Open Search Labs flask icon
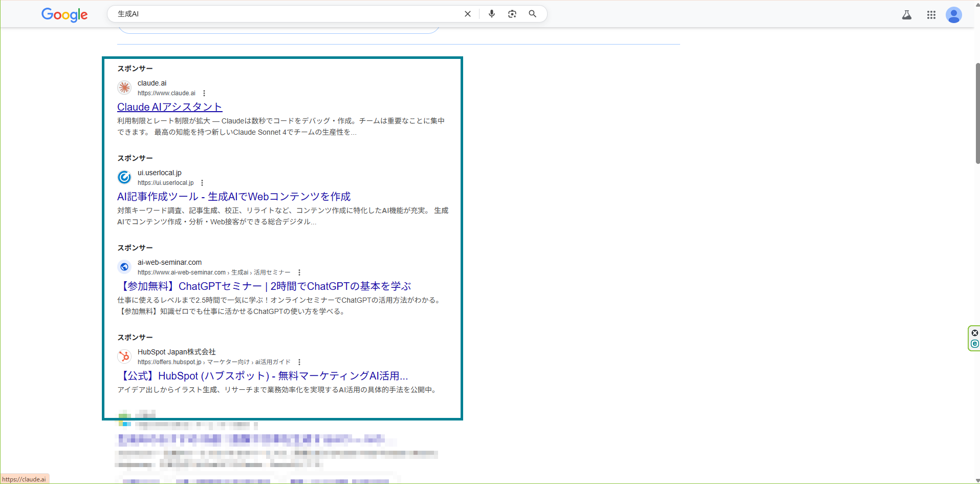The image size is (980, 484). 907,15
